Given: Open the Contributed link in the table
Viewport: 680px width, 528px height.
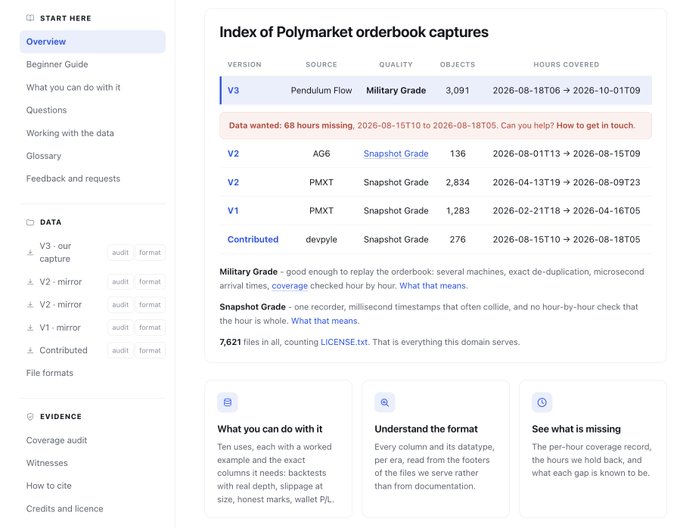Looking at the screenshot, I should 253,239.
